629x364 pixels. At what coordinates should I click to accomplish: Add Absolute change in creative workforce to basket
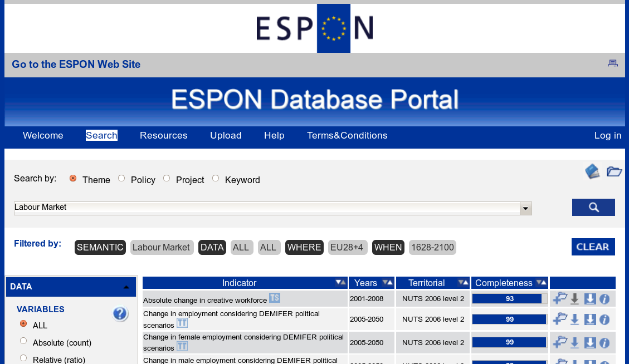point(559,299)
